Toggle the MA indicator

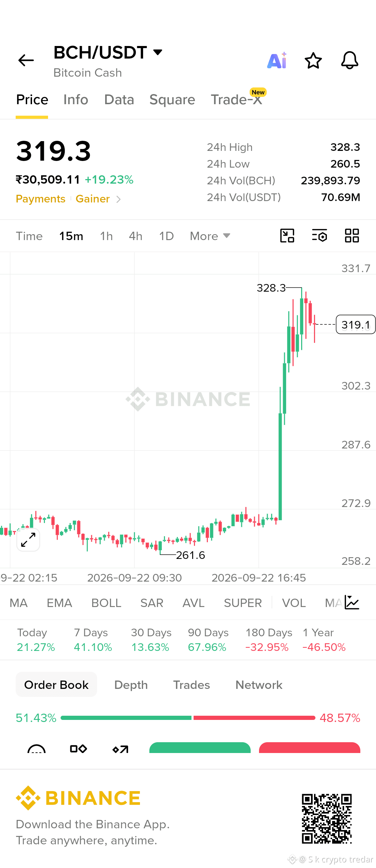(x=18, y=603)
